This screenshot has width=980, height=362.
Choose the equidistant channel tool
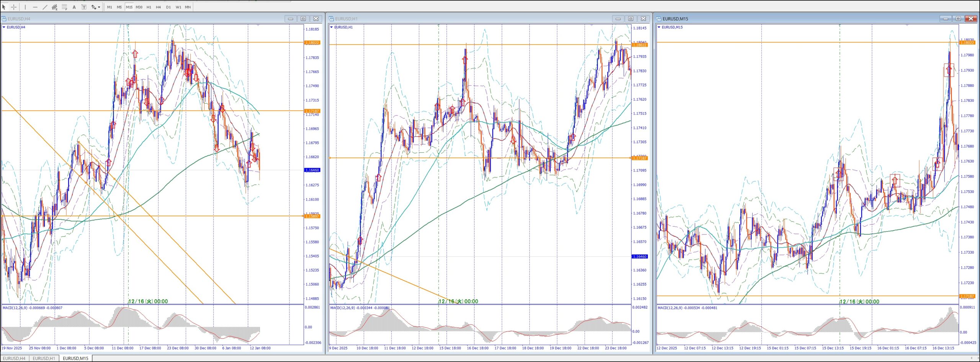pyautogui.click(x=54, y=7)
